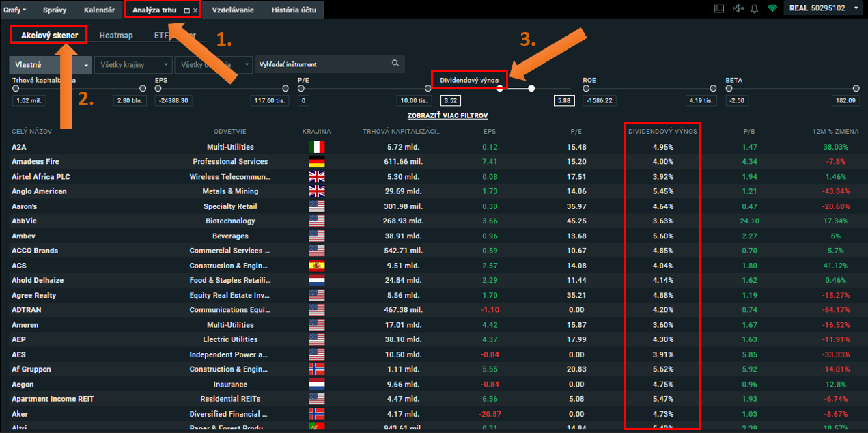Click the P/E slider left handle

click(x=301, y=88)
